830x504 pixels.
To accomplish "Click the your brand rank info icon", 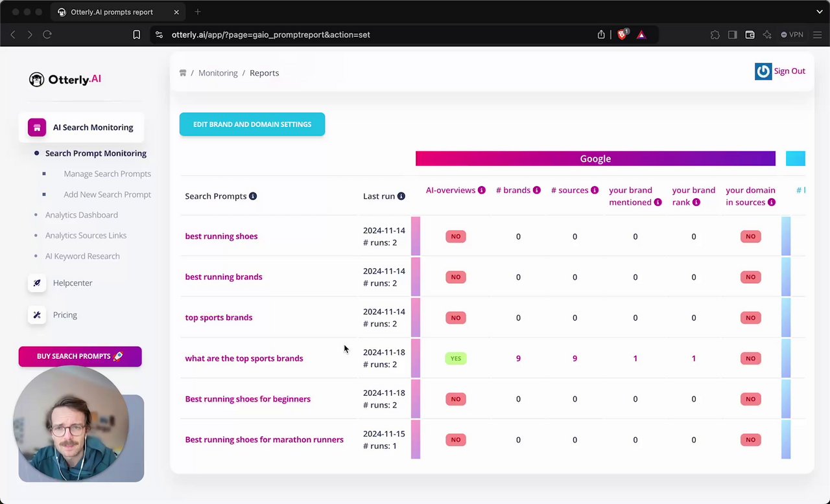I will (x=696, y=203).
